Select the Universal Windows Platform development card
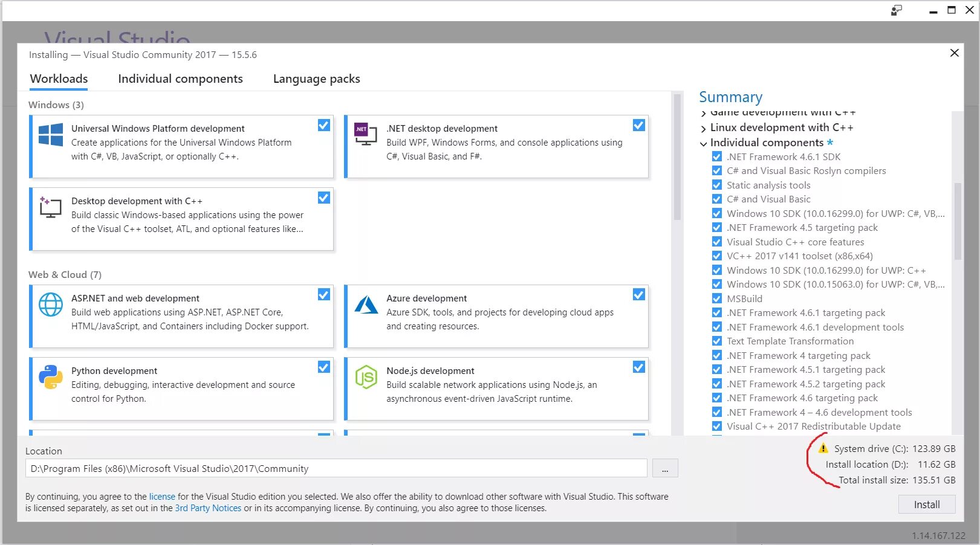The image size is (980, 545). pyautogui.click(x=181, y=146)
